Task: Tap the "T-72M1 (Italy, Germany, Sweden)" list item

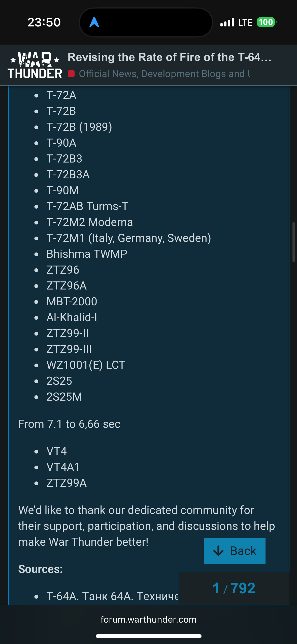Action: [x=128, y=238]
